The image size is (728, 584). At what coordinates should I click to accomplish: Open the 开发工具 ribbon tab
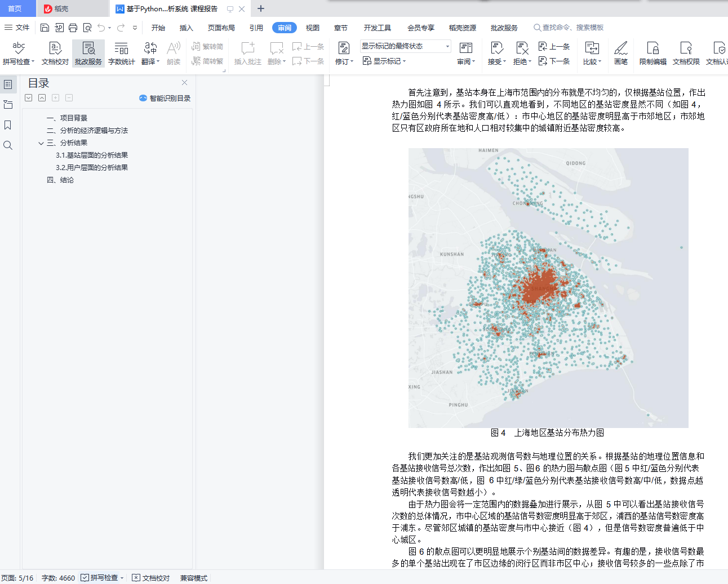378,28
